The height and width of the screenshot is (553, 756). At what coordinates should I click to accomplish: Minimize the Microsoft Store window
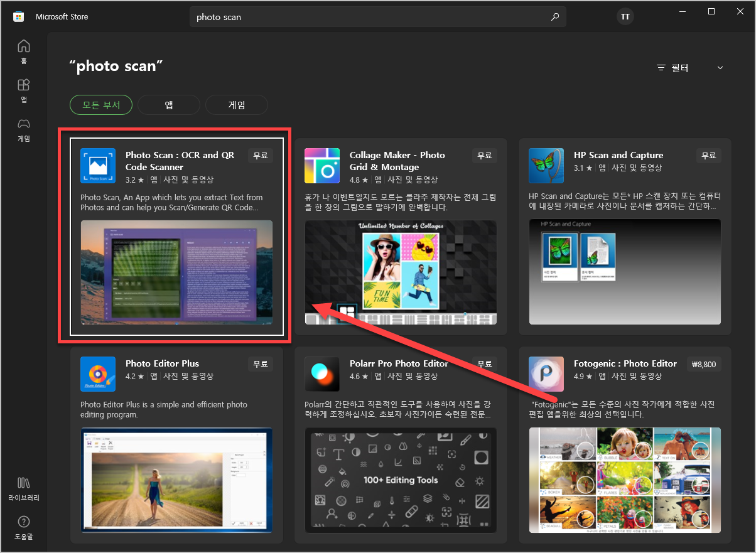(682, 11)
